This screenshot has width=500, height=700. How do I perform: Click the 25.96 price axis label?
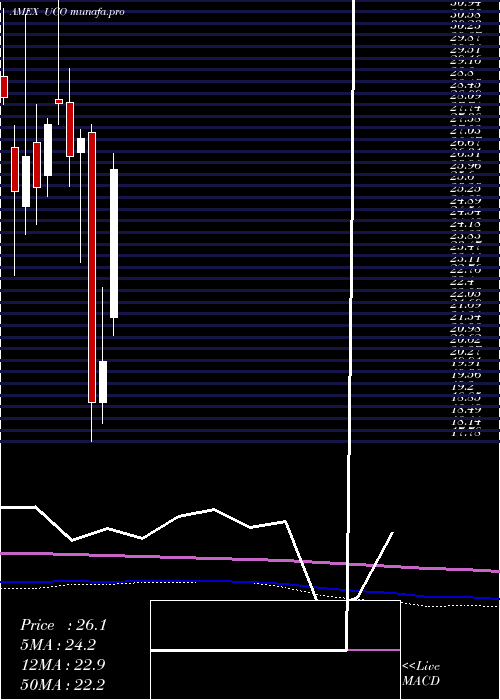point(466,166)
